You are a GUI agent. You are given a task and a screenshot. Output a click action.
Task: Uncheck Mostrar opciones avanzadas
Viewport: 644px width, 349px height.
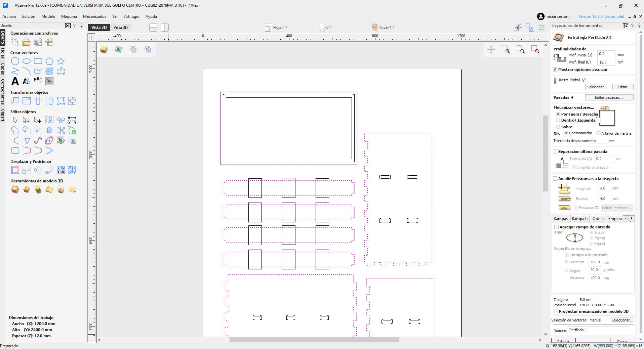pyautogui.click(x=555, y=70)
